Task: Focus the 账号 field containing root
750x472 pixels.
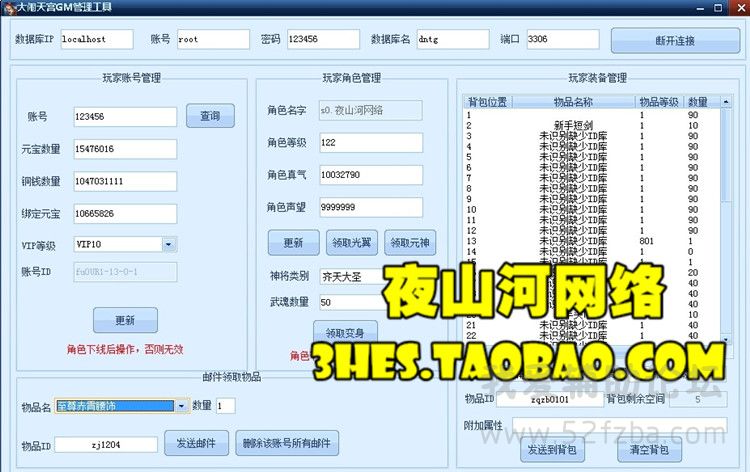Action: (x=213, y=39)
